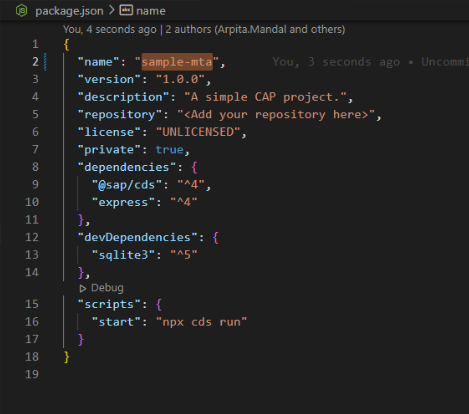The height and width of the screenshot is (414, 469).
Task: Click the "version" key
Action: click(x=109, y=80)
